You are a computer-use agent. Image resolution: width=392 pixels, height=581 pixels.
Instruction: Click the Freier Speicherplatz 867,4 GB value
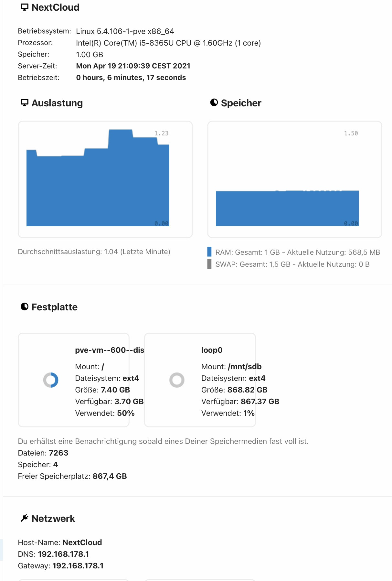(x=110, y=476)
